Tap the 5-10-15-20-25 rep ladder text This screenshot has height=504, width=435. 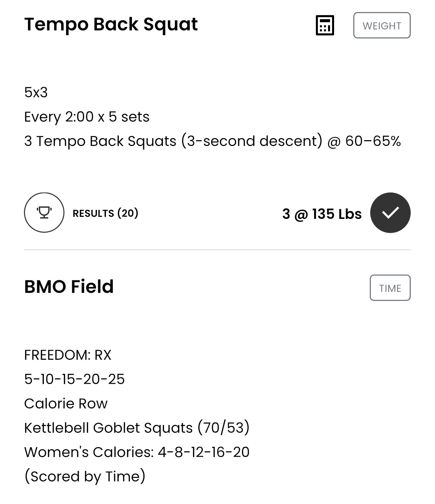(74, 379)
